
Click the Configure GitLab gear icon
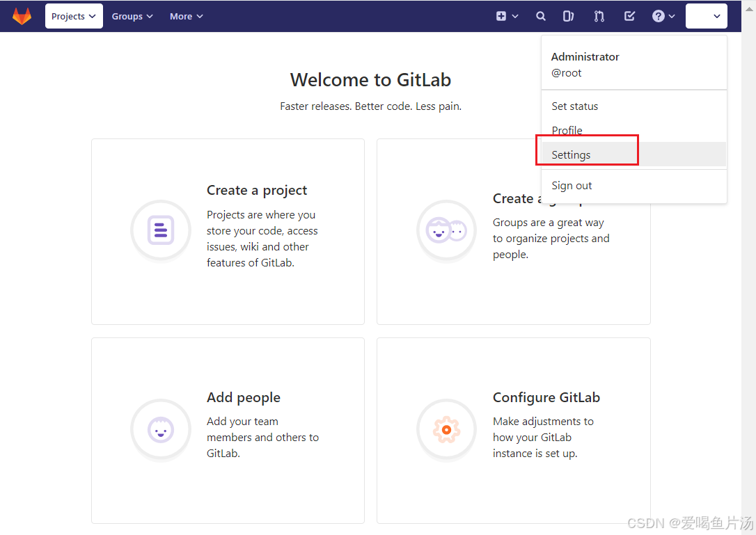click(x=446, y=429)
